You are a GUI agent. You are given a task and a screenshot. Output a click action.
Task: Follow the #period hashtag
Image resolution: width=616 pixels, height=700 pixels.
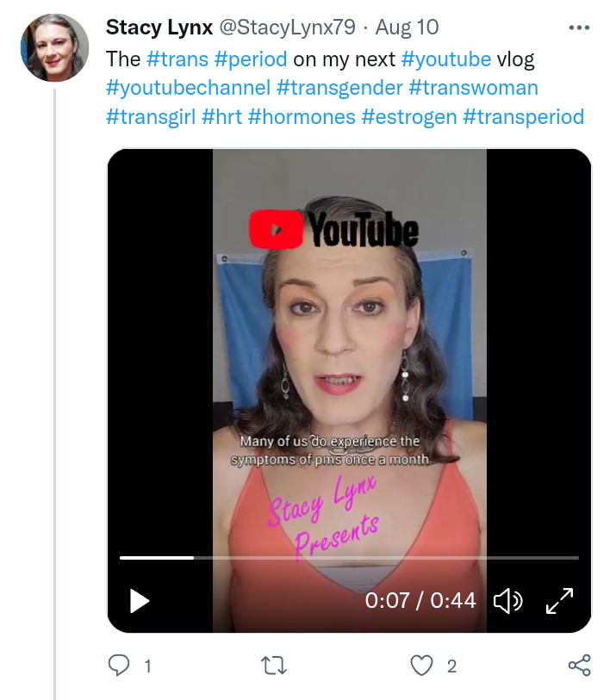[251, 59]
